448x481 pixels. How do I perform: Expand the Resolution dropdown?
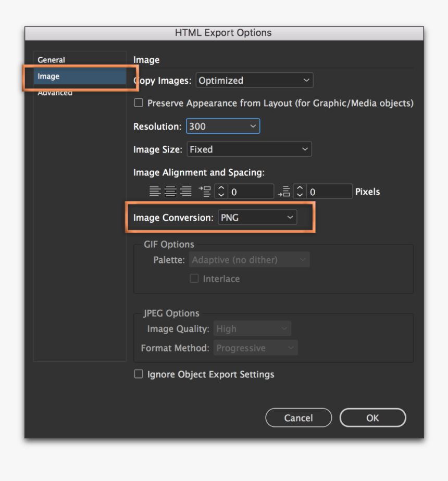coord(222,126)
